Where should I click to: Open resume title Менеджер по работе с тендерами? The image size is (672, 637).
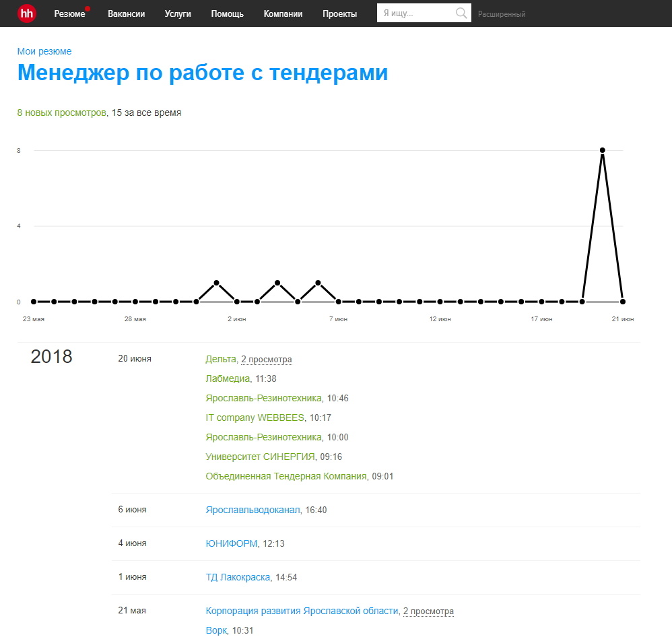coord(202,73)
